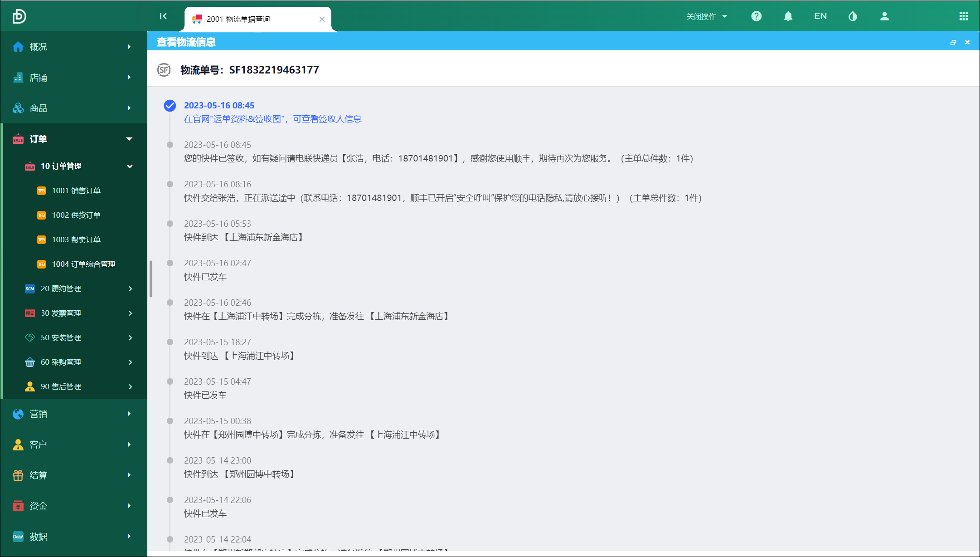Expand the 店铺 menu arrow
The image size is (980, 557).
coord(129,78)
